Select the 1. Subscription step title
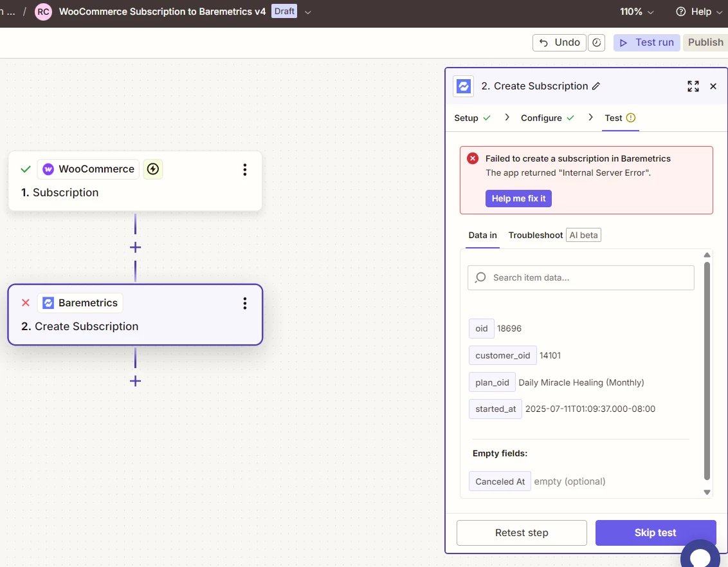 (60, 192)
